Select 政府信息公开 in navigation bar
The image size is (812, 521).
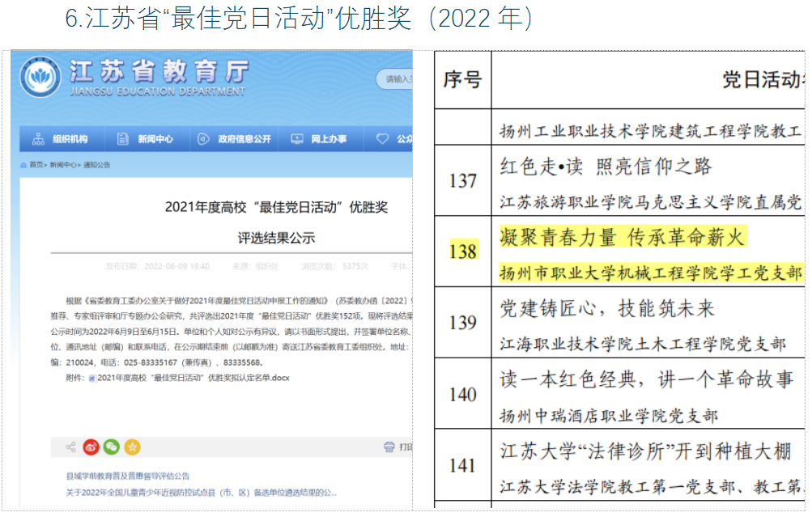pyautogui.click(x=244, y=139)
